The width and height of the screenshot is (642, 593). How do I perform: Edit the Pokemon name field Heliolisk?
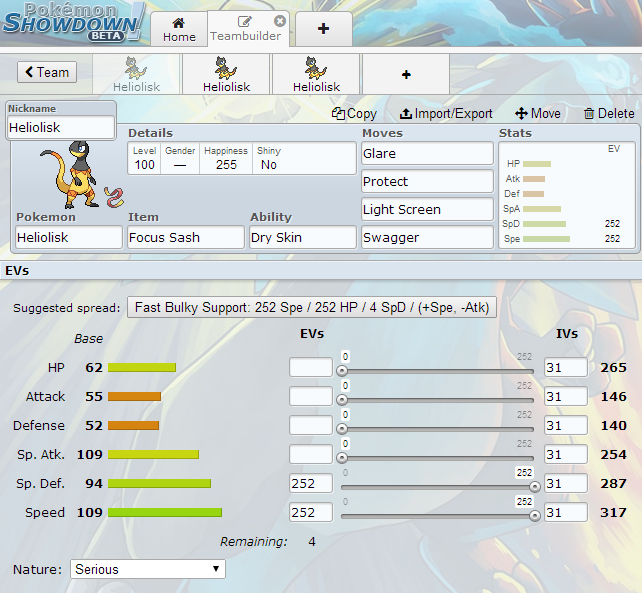[x=69, y=237]
